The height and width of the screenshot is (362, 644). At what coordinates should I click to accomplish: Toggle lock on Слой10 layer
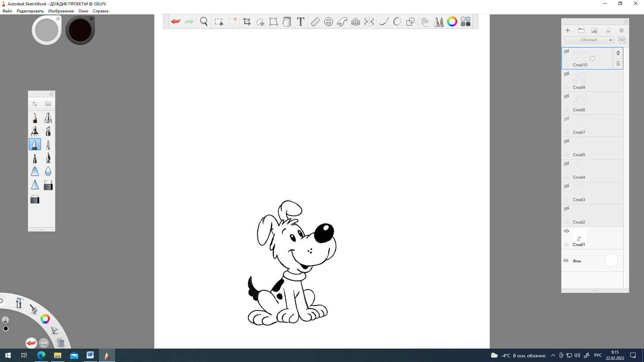point(618,64)
